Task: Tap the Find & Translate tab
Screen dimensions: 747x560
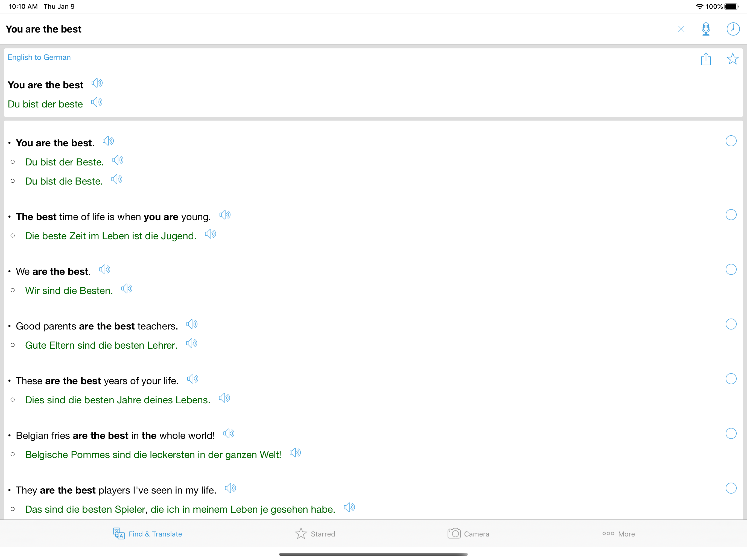Action: click(x=148, y=534)
